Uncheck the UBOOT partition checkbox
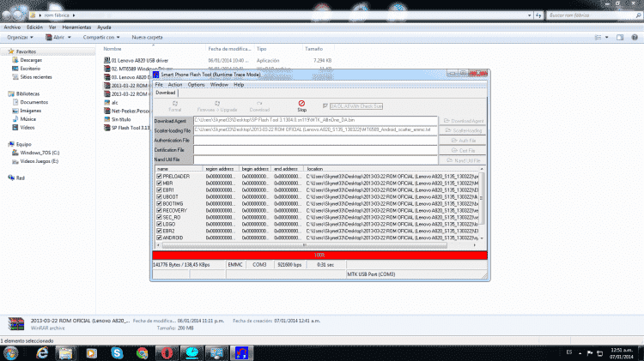Screen dimensions: 644x361 tap(159, 197)
